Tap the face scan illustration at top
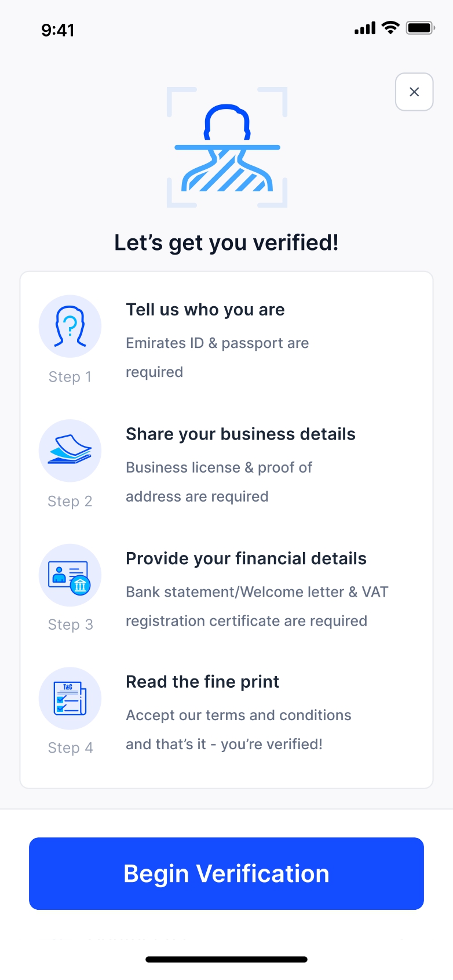Viewport: 453px width, 980px height. pos(227,147)
